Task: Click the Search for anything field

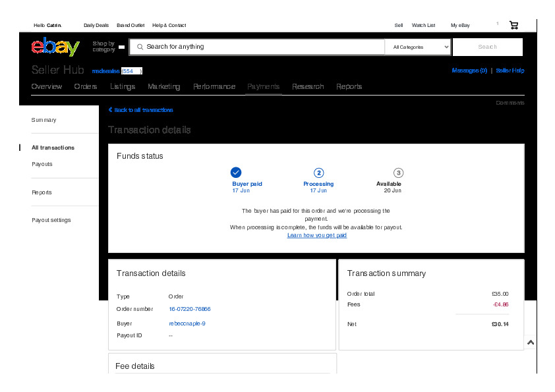Action: 257,47
